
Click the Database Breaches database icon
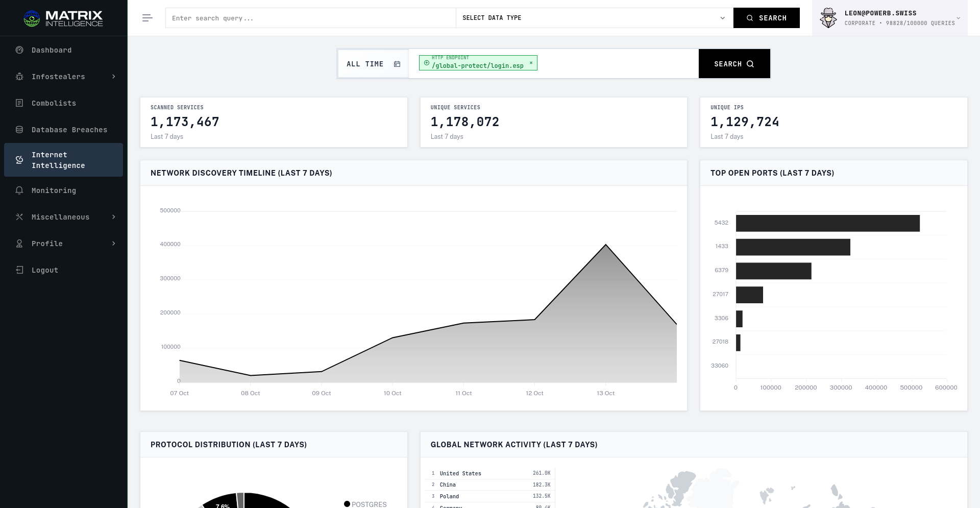19,130
